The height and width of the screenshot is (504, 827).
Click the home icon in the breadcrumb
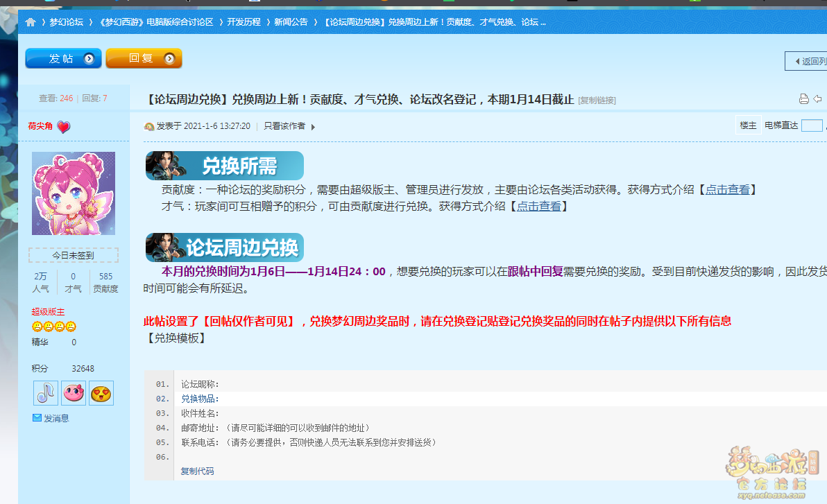pyautogui.click(x=31, y=22)
